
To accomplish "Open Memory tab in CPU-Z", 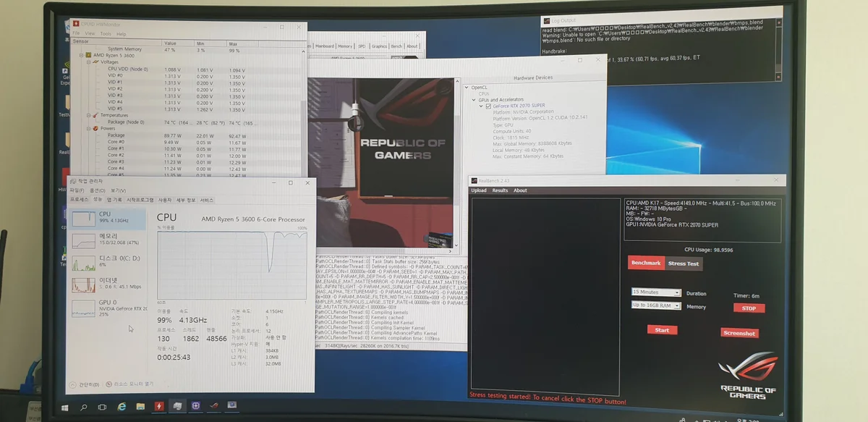I will [345, 46].
